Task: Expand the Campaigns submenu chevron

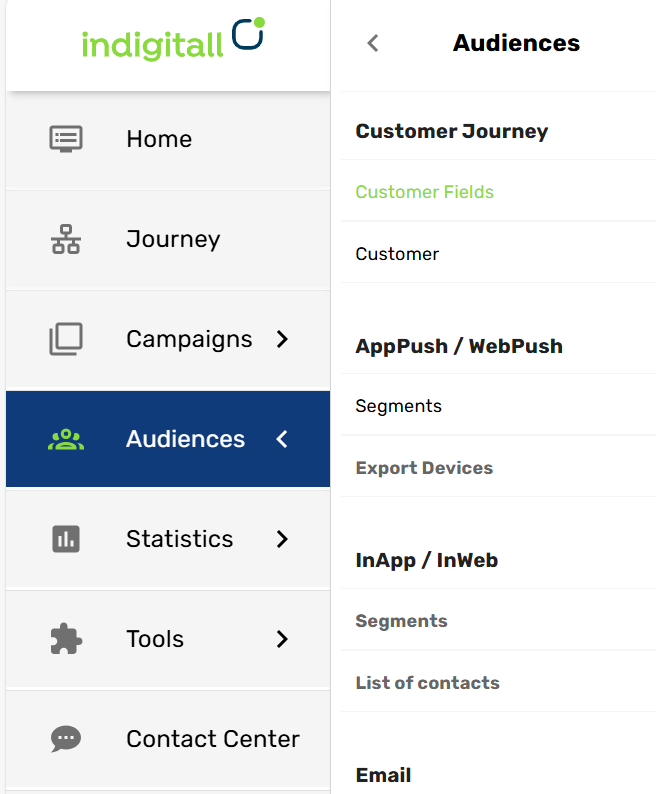Action: click(282, 339)
